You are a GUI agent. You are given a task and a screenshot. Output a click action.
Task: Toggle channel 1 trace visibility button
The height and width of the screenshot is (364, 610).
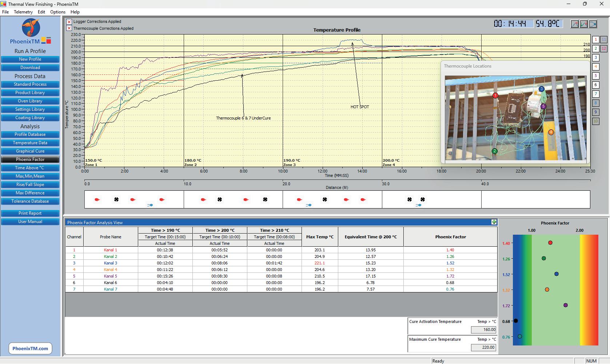(595, 40)
